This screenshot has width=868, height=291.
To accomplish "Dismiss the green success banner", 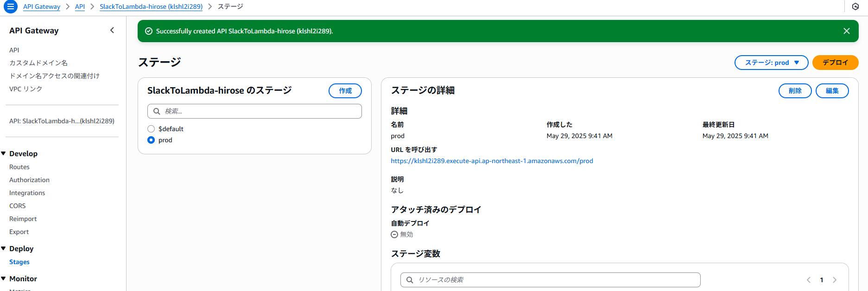I will tap(847, 31).
